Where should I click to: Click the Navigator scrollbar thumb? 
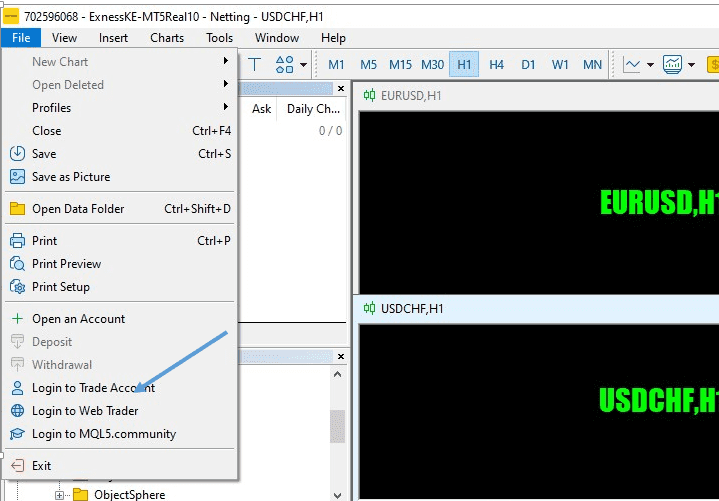[338, 426]
